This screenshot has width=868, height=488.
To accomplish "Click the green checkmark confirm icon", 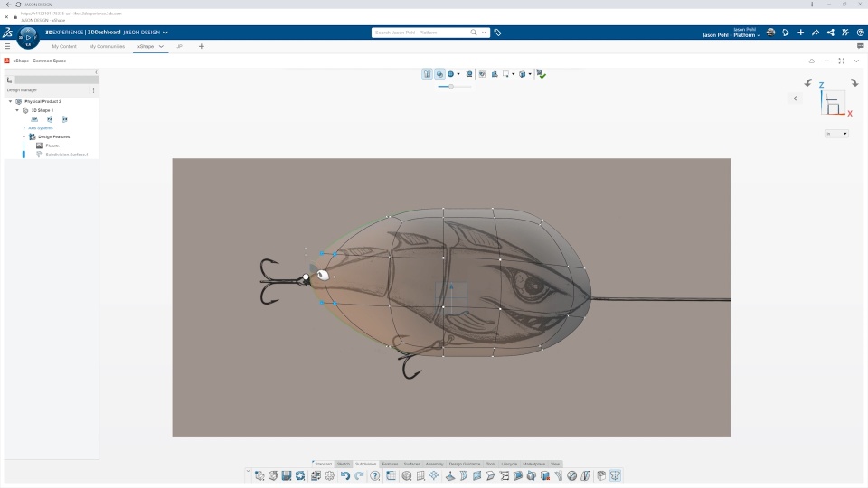I will coord(541,74).
